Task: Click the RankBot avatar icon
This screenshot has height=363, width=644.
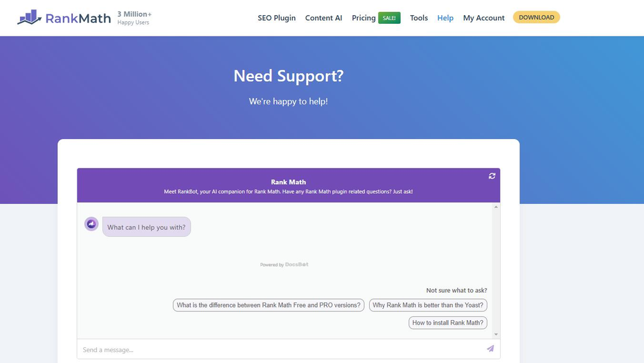Action: [x=91, y=224]
